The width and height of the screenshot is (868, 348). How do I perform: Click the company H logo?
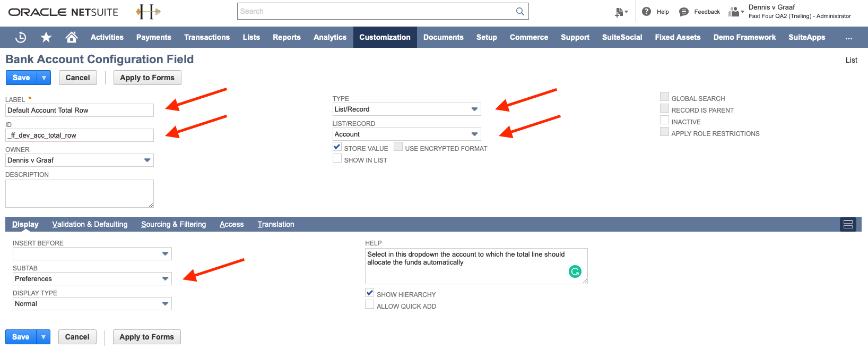click(148, 12)
